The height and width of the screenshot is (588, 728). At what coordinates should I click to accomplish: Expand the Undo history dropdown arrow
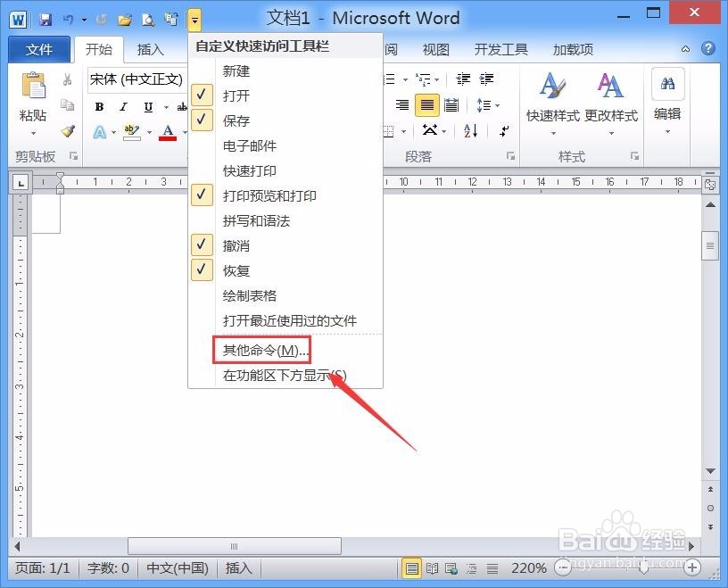[x=84, y=20]
